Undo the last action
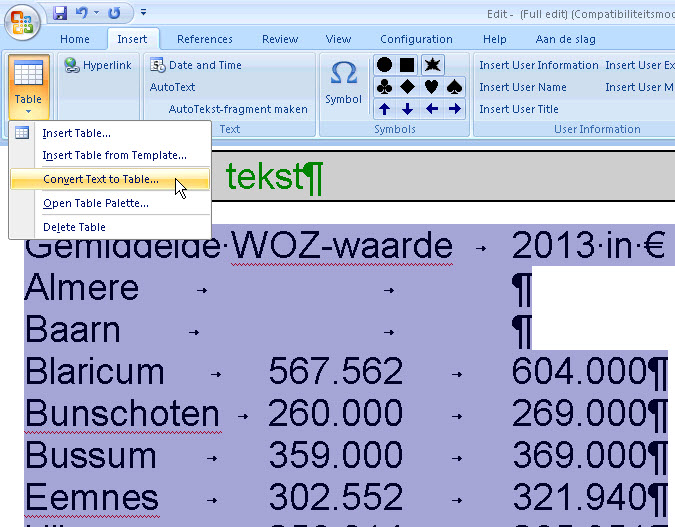The image size is (675, 527). tap(82, 13)
